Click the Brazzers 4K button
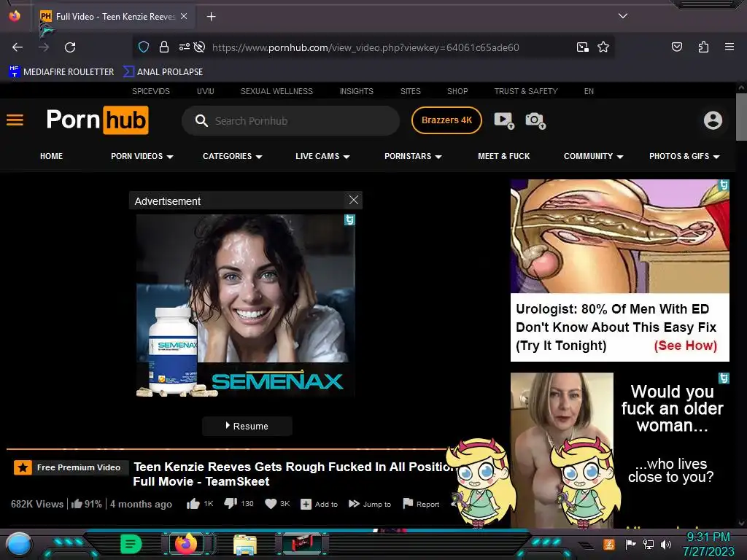This screenshot has width=747, height=560. 446,120
